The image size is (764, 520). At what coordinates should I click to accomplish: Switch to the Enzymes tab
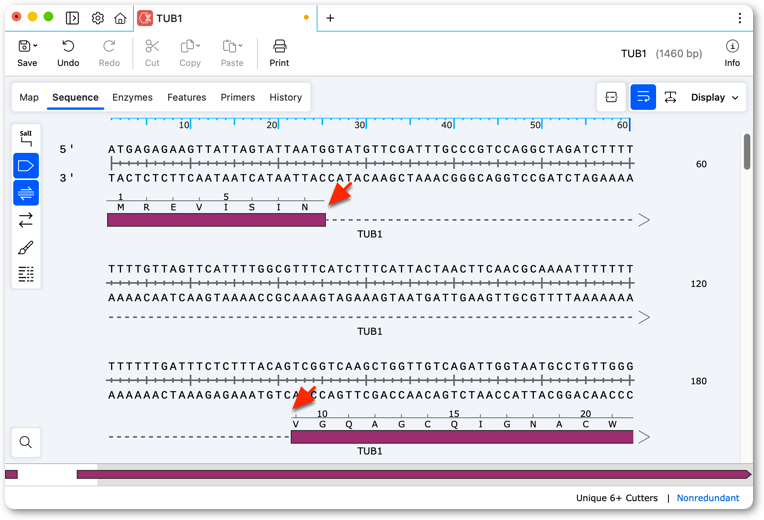pyautogui.click(x=132, y=97)
